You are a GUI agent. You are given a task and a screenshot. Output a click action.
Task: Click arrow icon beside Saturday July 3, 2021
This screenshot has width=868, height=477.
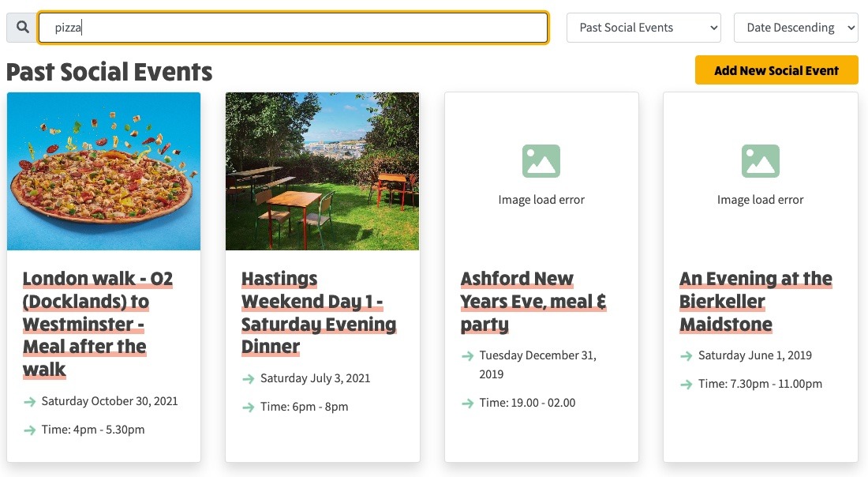pos(249,379)
